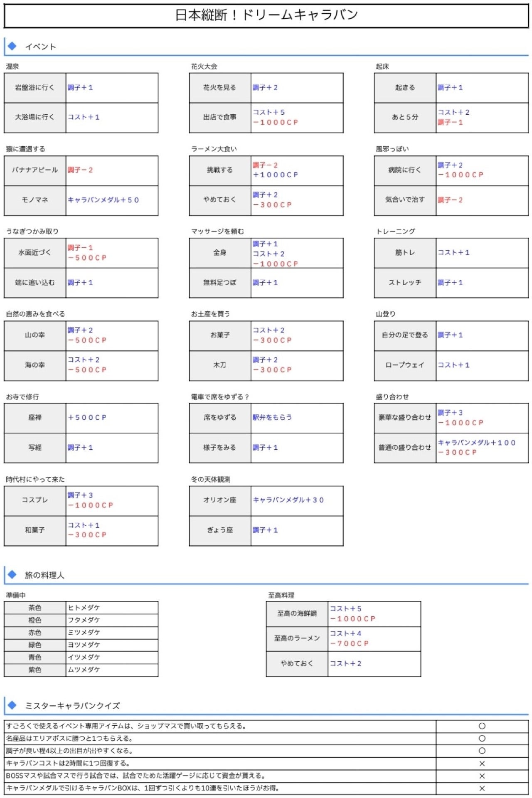Click the オリオン座 cell
The width and height of the screenshot is (532, 798).
(220, 500)
